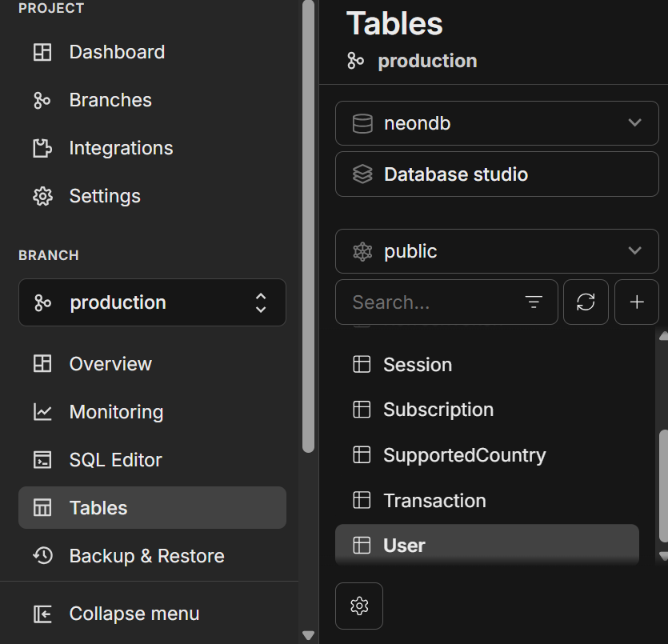
Task: Open the production branch selector
Action: coord(152,302)
